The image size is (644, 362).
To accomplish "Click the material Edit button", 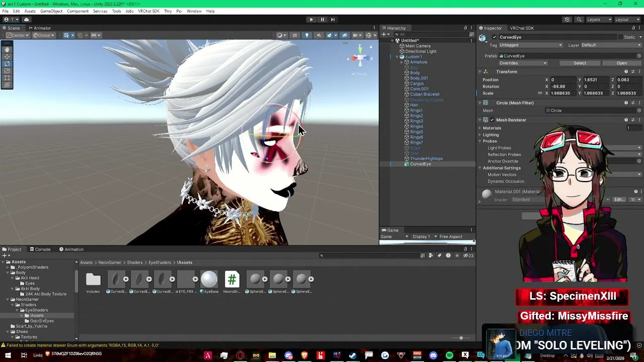I will point(619,200).
